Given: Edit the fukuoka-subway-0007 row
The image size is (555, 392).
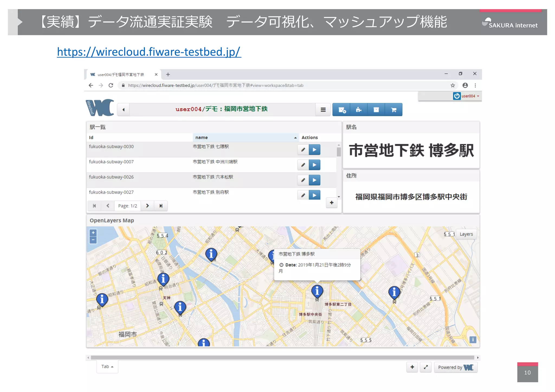Looking at the screenshot, I should (x=303, y=165).
